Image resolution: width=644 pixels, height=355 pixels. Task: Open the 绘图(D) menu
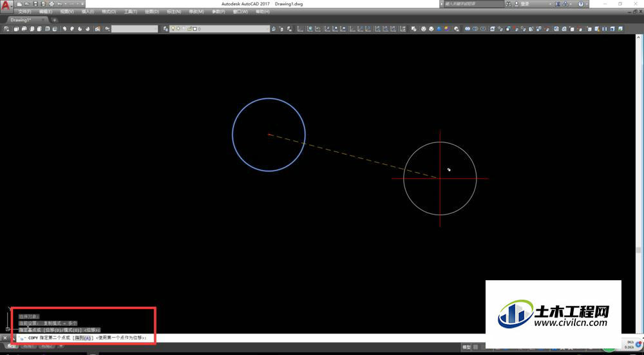pyautogui.click(x=152, y=12)
